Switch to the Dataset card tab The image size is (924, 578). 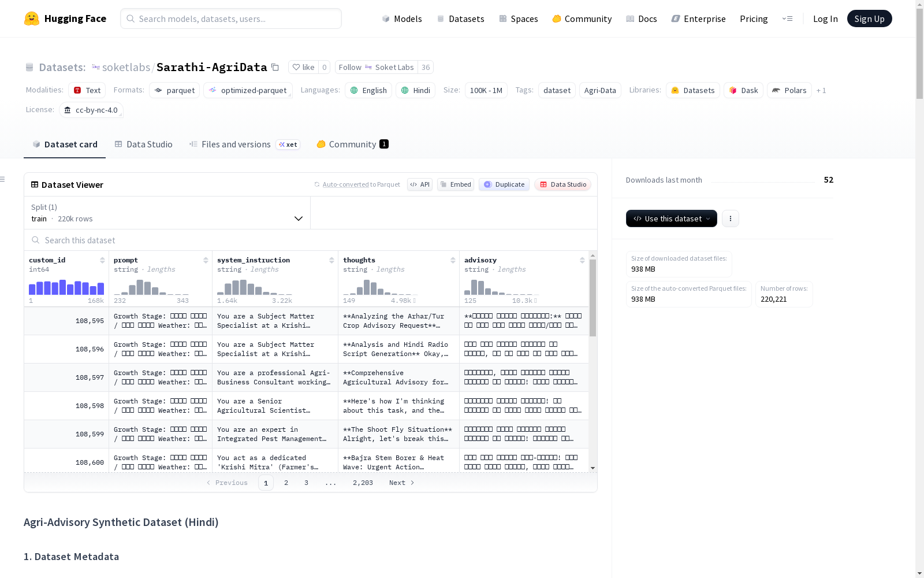pos(65,144)
